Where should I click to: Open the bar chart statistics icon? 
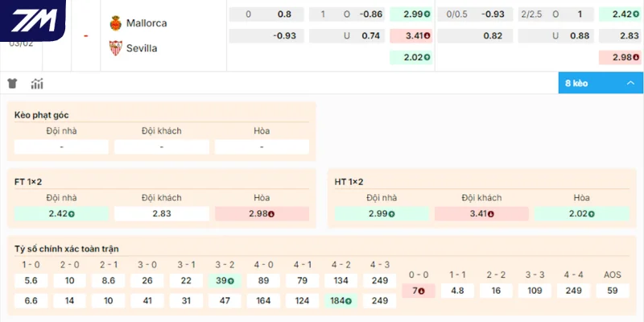tap(37, 84)
